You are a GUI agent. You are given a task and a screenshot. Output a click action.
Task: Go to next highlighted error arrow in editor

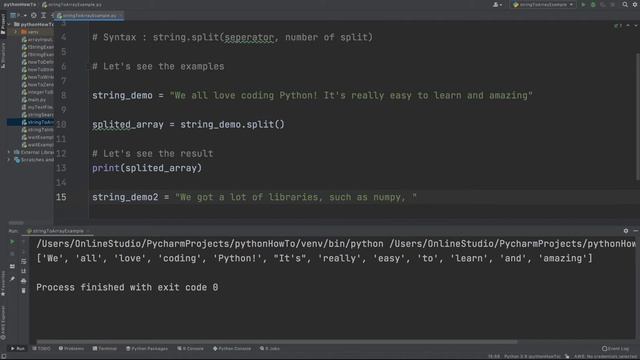pyautogui.click(x=636, y=26)
